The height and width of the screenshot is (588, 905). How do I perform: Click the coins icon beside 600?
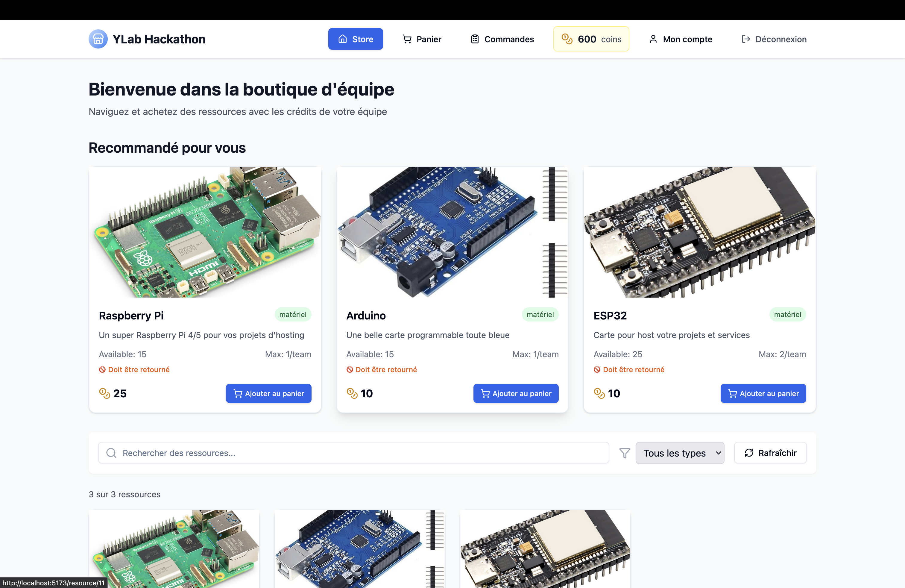(x=567, y=39)
